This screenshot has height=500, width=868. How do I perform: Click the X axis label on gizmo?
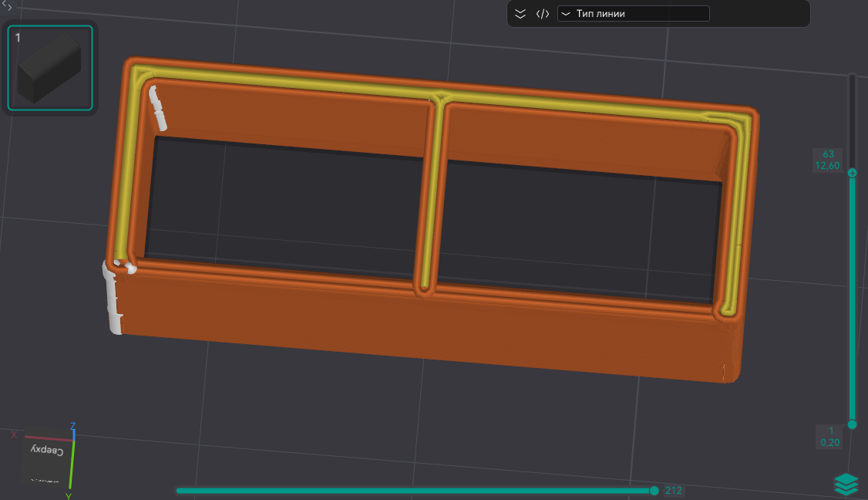(x=14, y=435)
